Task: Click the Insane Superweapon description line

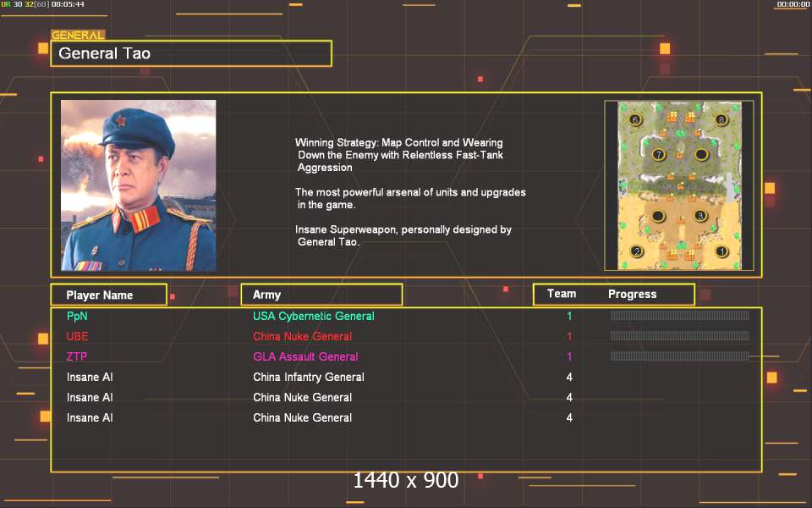Action: click(x=403, y=235)
